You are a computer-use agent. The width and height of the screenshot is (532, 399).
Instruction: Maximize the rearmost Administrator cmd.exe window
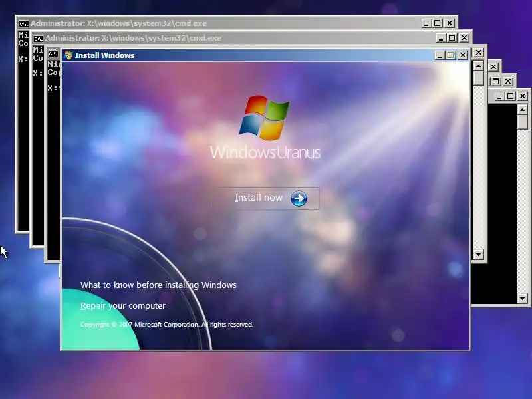point(438,23)
